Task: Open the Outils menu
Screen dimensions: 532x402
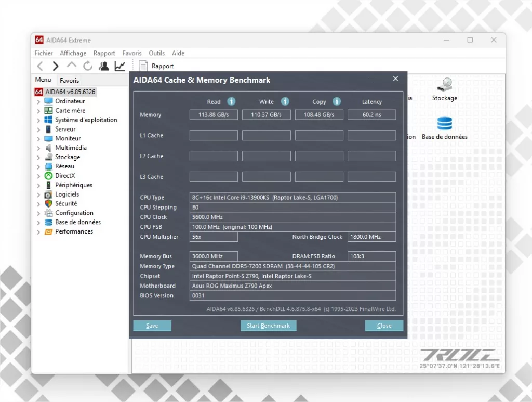Action: (x=156, y=53)
